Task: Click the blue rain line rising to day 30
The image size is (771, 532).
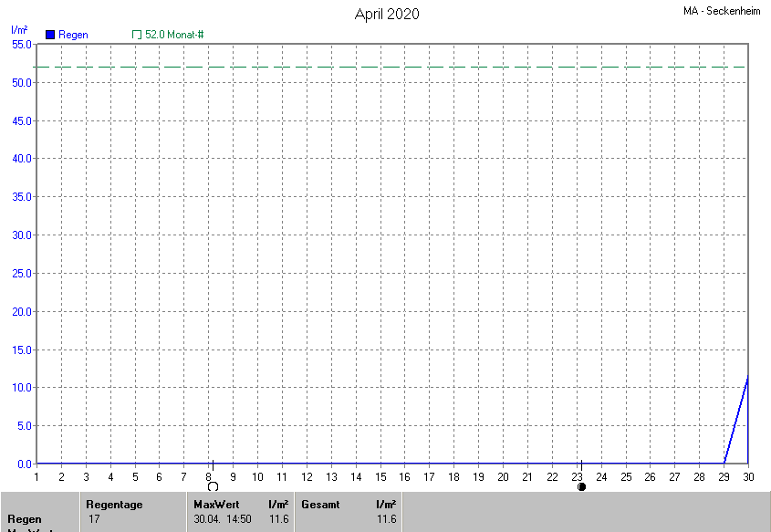Action: coord(737,418)
